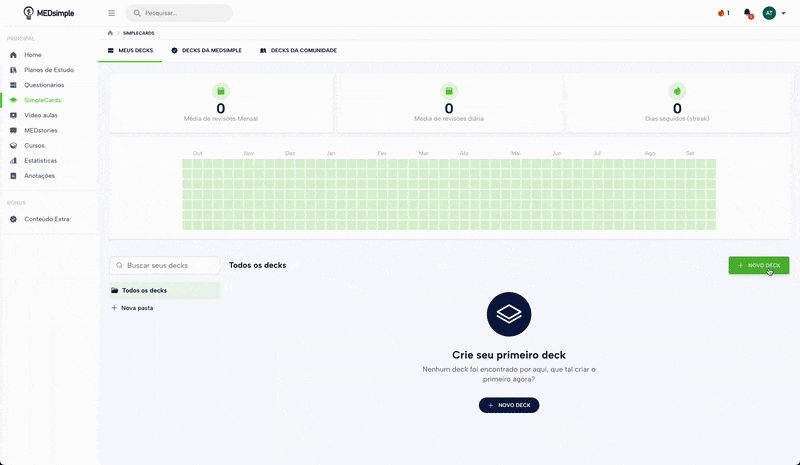Switch to the Meus Decks tab
This screenshot has width=800, height=465.
pyautogui.click(x=130, y=51)
